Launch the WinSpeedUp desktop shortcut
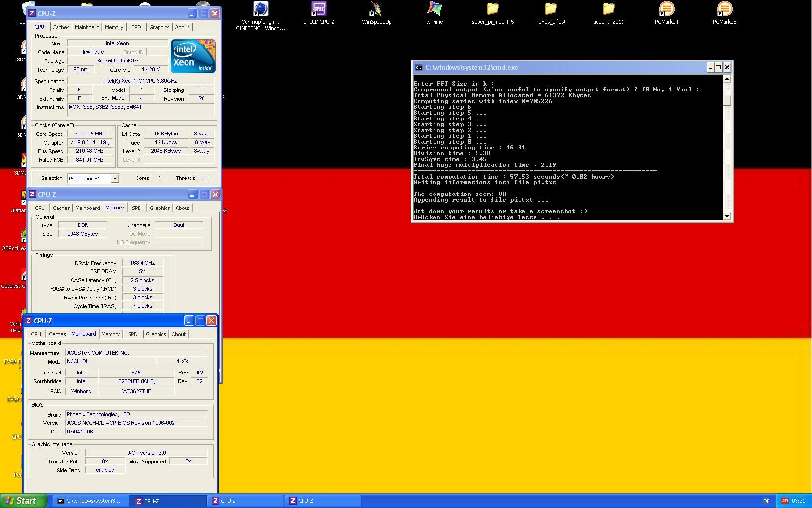The image size is (812, 508). pos(377,13)
